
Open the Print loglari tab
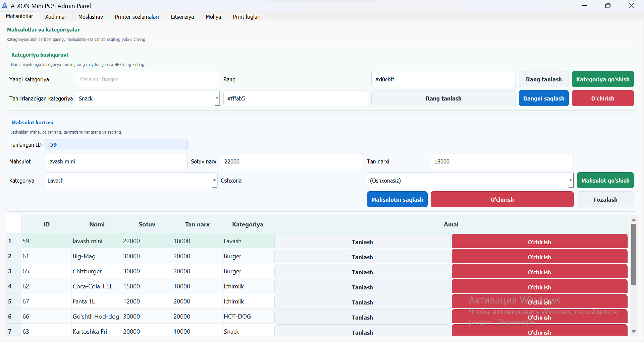point(247,17)
